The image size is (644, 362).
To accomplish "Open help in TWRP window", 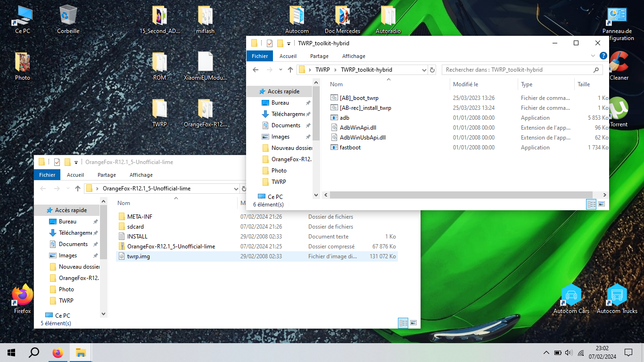I will click(603, 56).
